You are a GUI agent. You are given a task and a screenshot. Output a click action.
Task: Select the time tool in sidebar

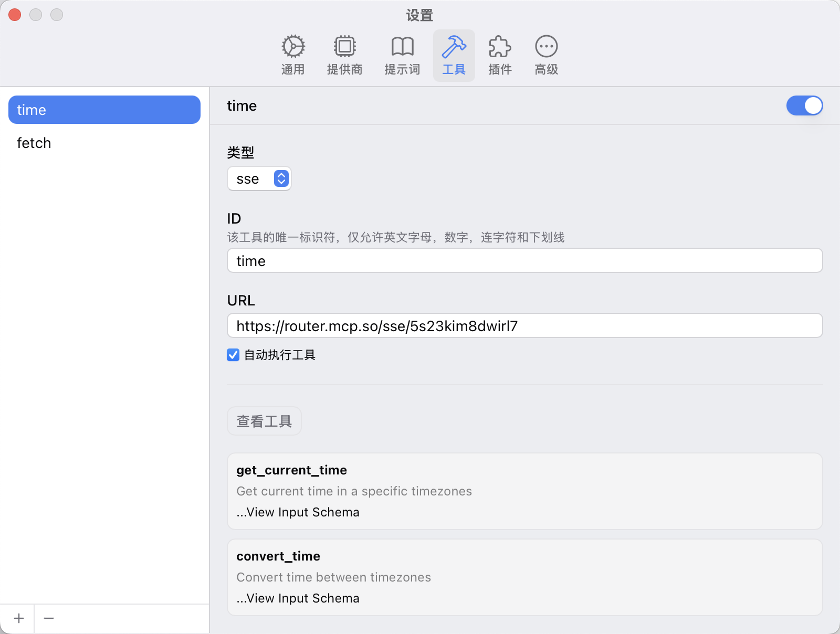click(x=104, y=110)
